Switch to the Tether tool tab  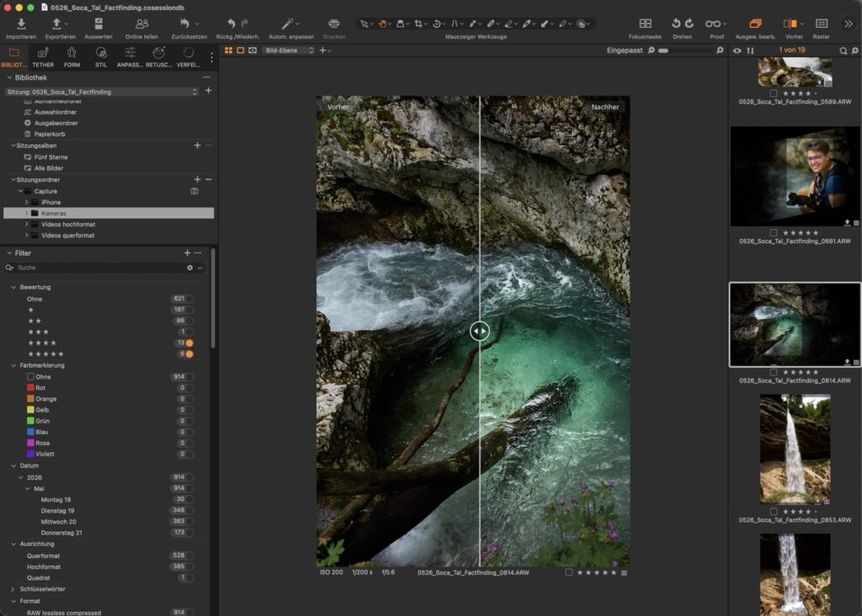(x=43, y=57)
